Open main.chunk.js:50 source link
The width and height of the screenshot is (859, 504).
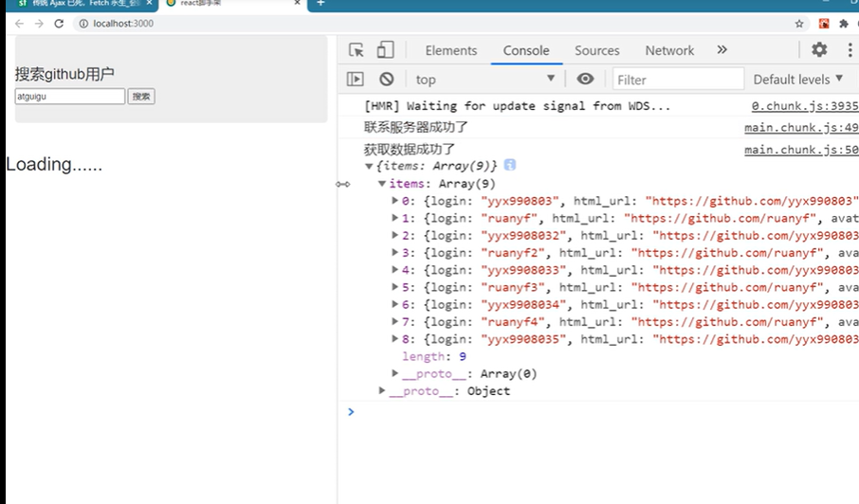801,150
